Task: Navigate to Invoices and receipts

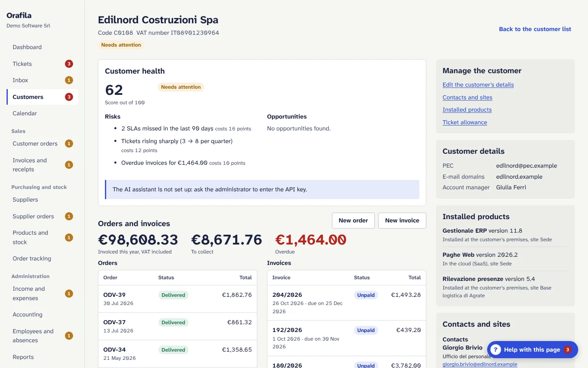Action: [x=42, y=165]
